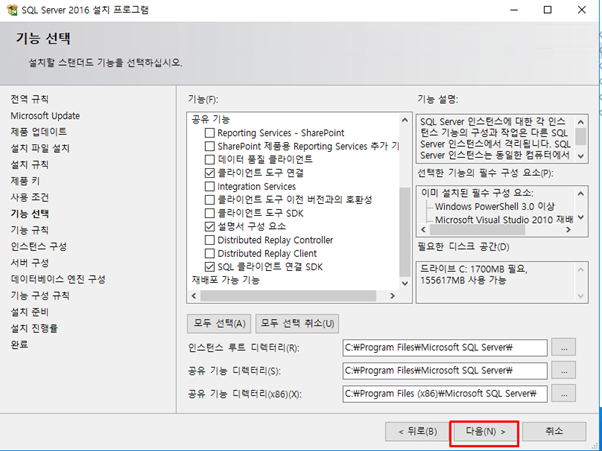This screenshot has width=602, height=451.
Task: Click feature list scroll up arrow
Action: [405, 120]
